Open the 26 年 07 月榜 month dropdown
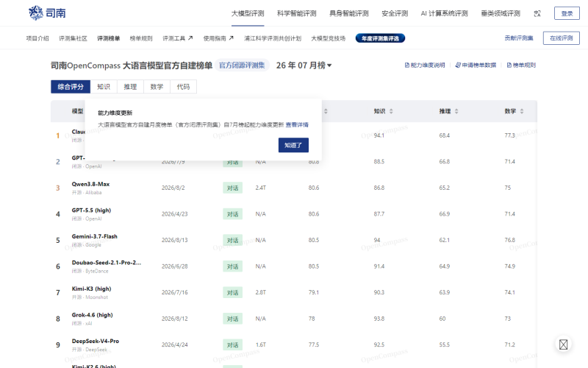This screenshot has width=588, height=368. coord(304,66)
